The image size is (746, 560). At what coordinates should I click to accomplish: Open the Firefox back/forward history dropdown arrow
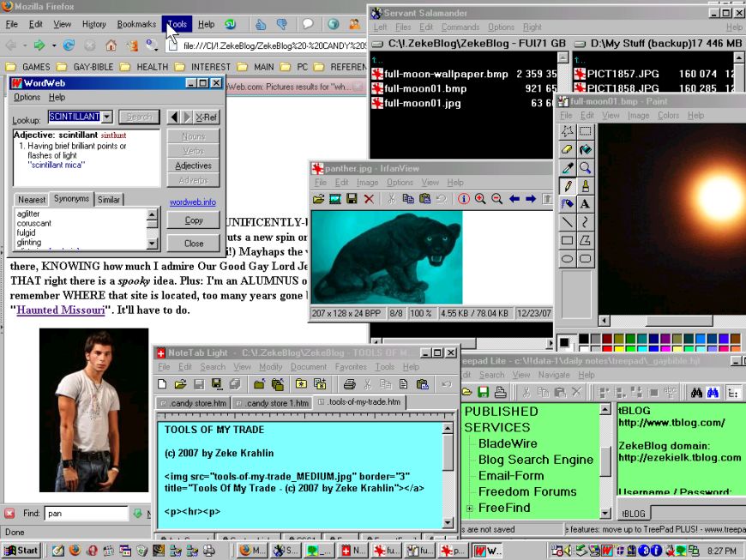[54, 45]
